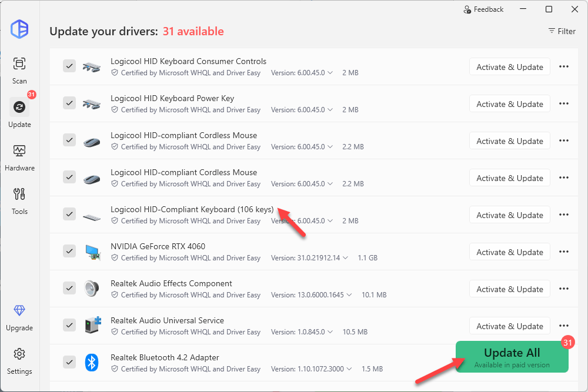The width and height of the screenshot is (588, 392).
Task: Open Settings from the sidebar
Action: click(x=19, y=360)
